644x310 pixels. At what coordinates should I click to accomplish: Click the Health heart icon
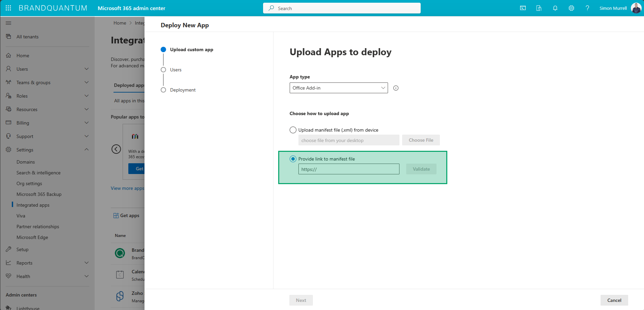click(8, 276)
